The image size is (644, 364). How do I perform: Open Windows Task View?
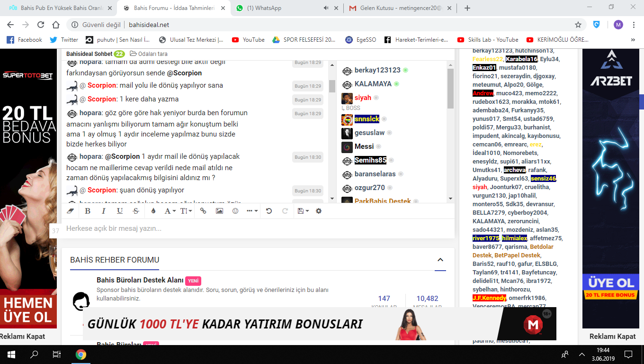(56, 354)
